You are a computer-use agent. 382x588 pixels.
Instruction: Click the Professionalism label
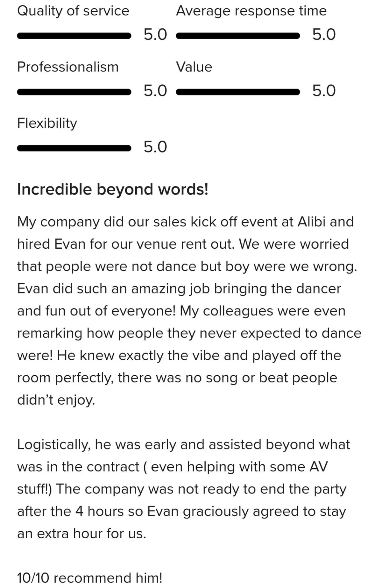coord(68,67)
